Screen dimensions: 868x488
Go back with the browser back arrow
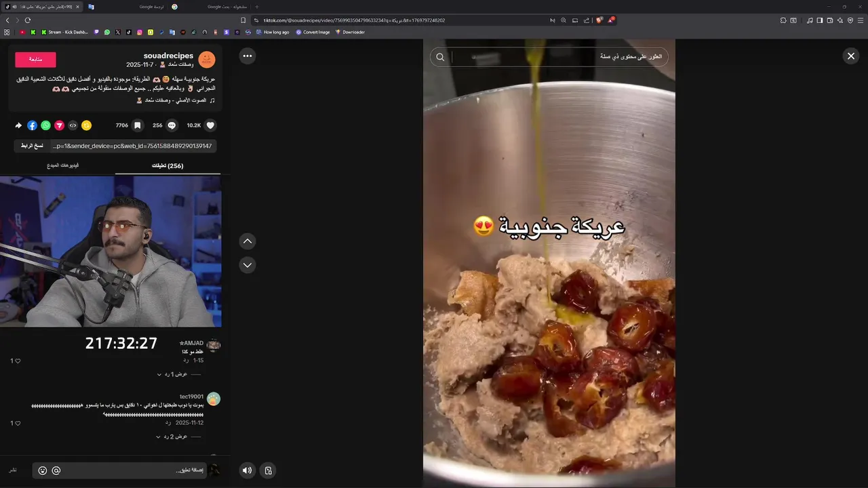pos(7,20)
